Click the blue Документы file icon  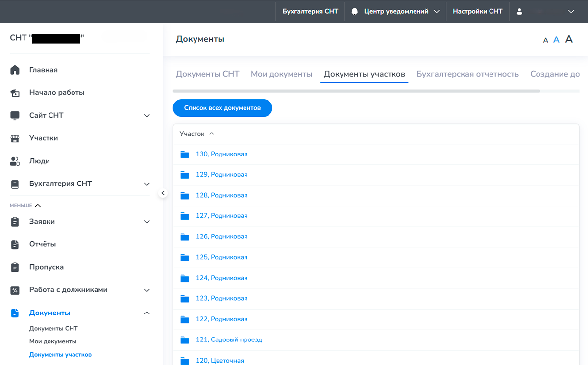tap(15, 313)
